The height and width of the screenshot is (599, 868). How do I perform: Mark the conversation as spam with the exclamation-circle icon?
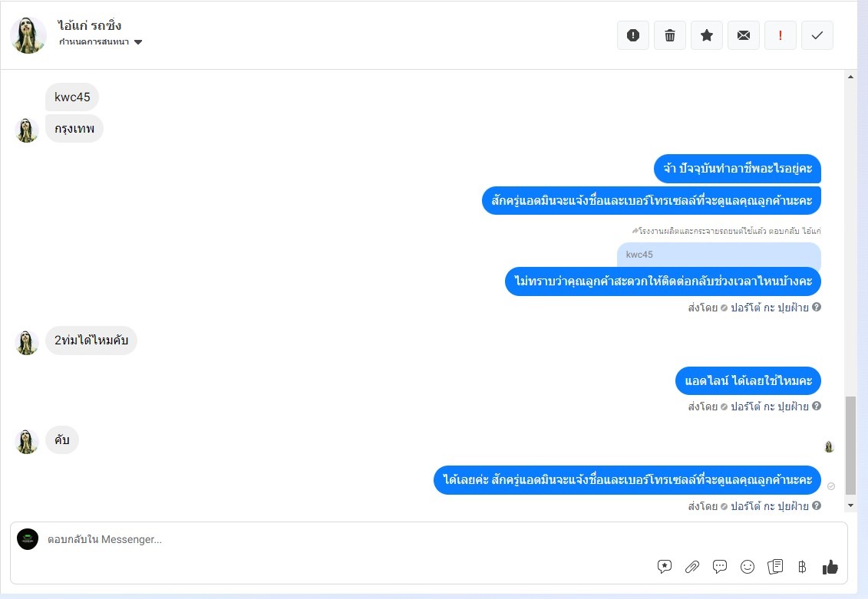632,35
